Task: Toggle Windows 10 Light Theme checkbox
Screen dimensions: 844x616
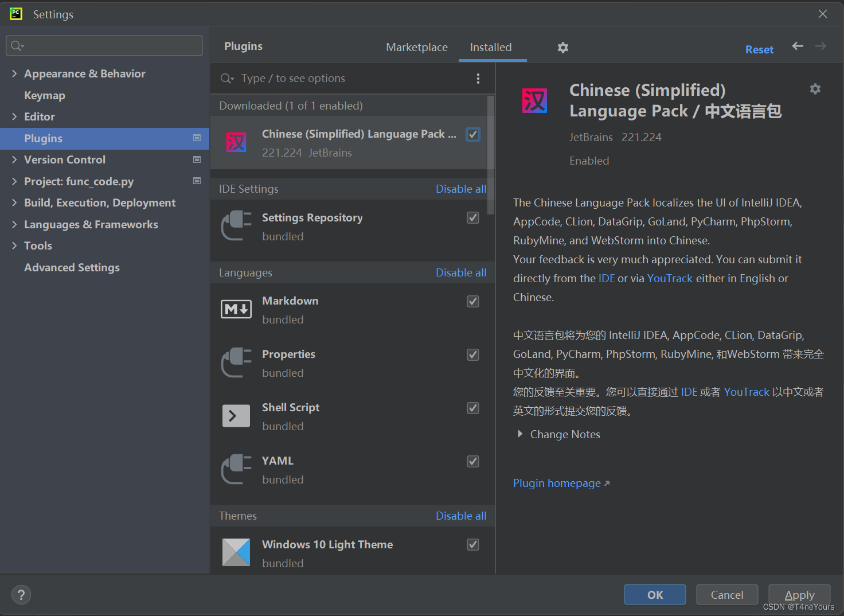Action: 473,544
